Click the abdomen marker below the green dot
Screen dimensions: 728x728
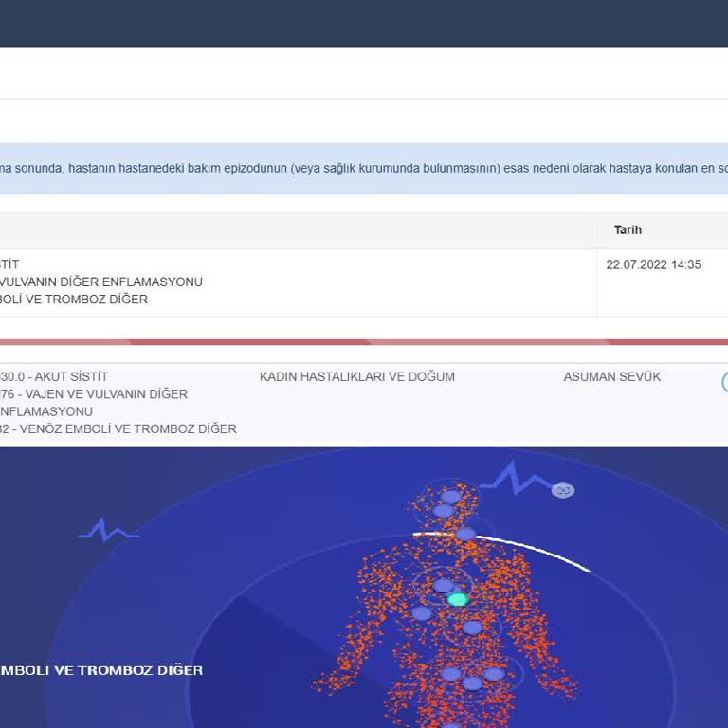473,628
